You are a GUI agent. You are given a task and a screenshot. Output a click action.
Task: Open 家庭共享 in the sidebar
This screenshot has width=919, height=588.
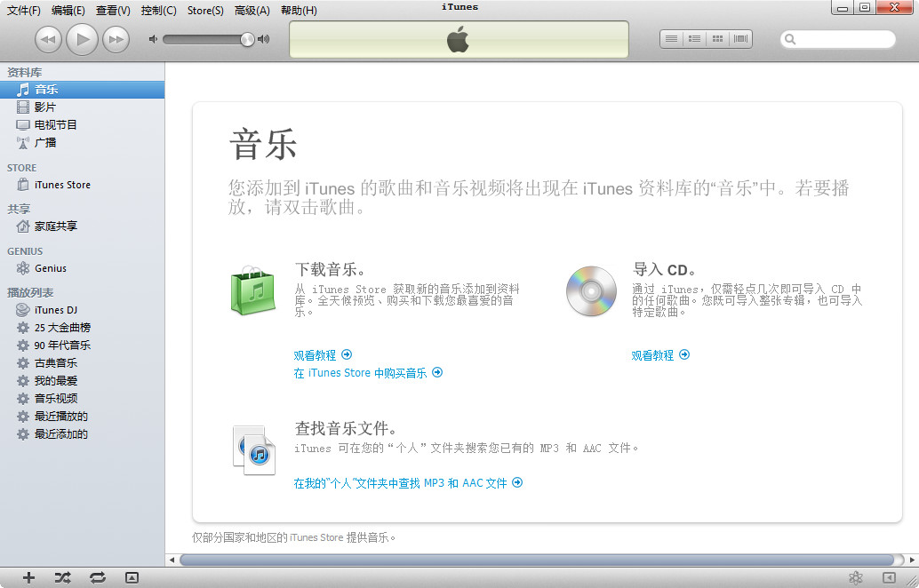[82, 226]
